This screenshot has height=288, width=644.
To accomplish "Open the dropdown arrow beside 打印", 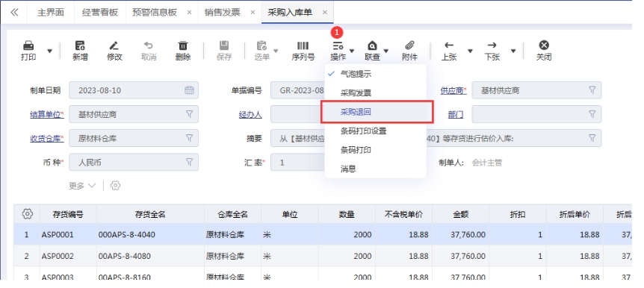I will 50,51.
